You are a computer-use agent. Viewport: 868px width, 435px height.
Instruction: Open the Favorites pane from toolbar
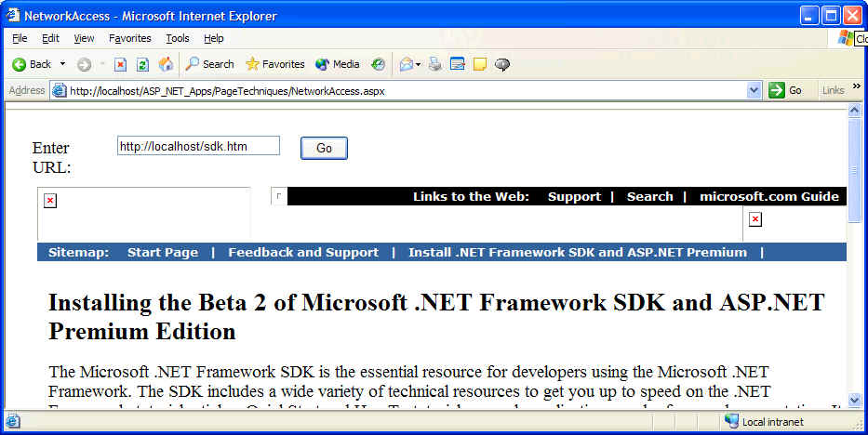(274, 64)
